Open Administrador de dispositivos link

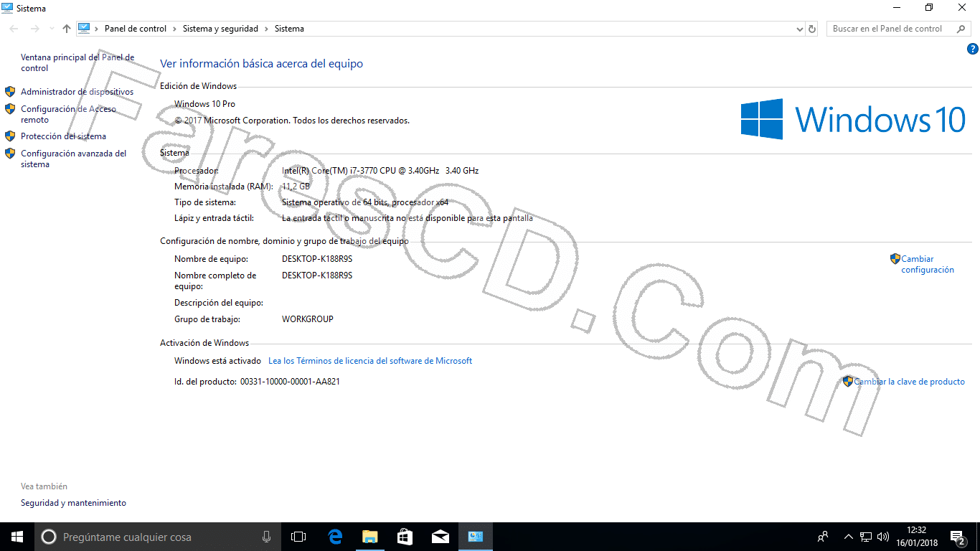click(77, 92)
